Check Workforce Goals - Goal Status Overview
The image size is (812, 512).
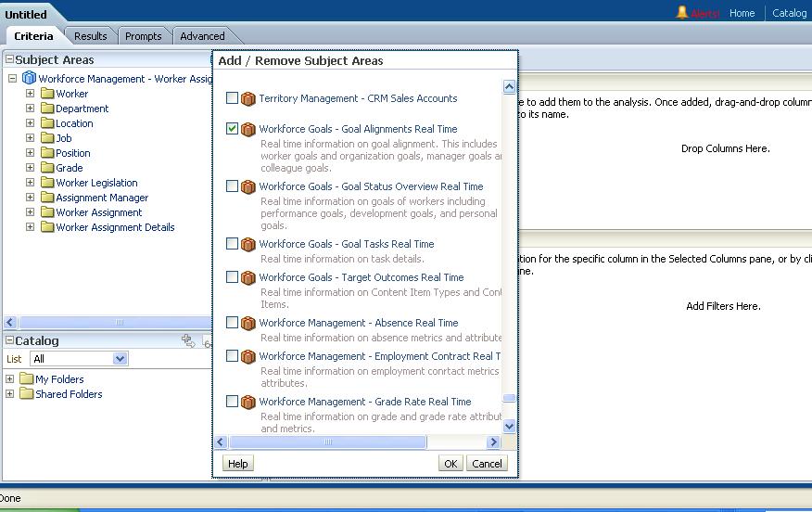[x=232, y=186]
